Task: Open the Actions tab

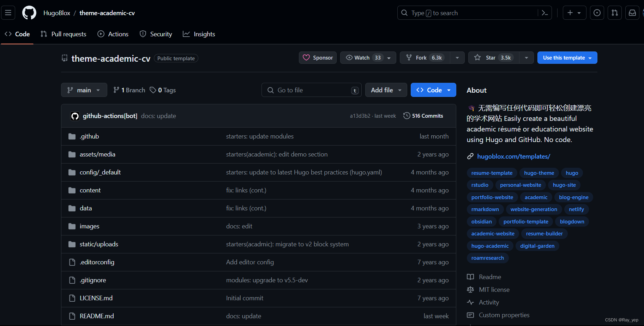Action: coord(113,34)
